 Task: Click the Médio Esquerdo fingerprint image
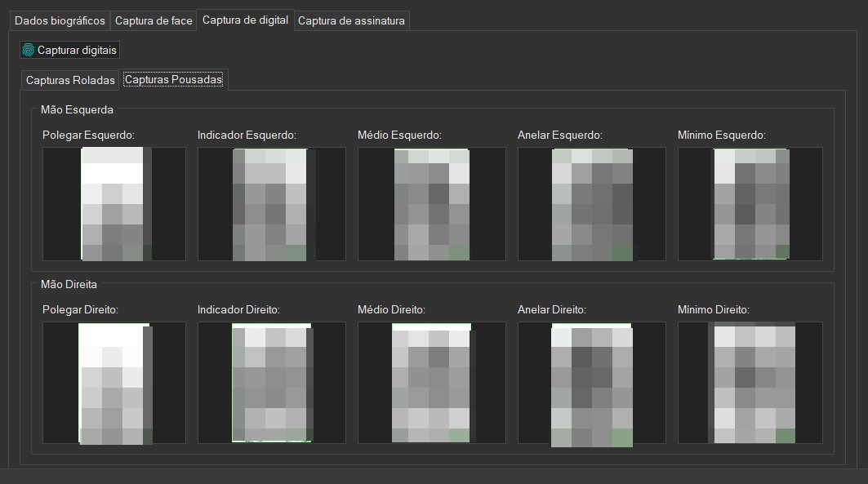(x=432, y=204)
